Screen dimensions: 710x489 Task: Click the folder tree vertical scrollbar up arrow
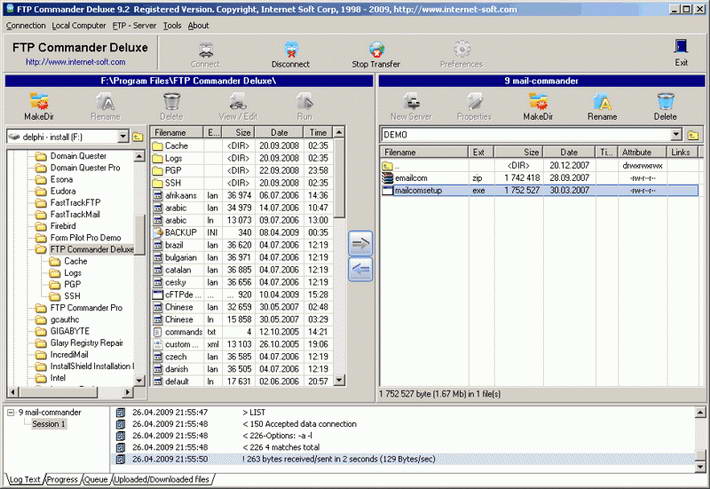pos(139,156)
